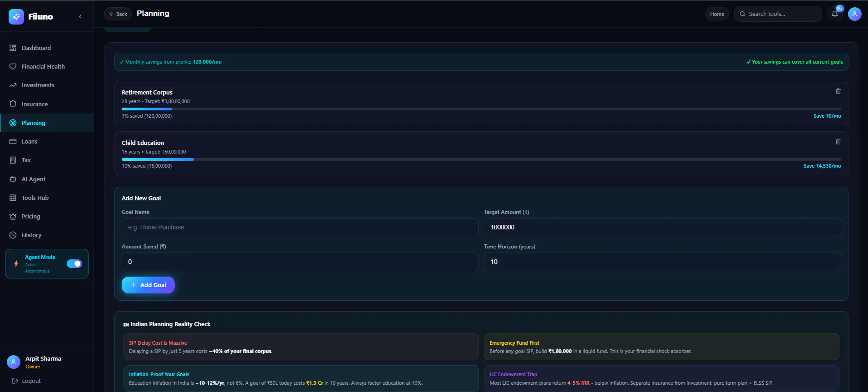Click 'Save ₹4,530/mo' text
The height and width of the screenshot is (392, 868).
point(822,166)
